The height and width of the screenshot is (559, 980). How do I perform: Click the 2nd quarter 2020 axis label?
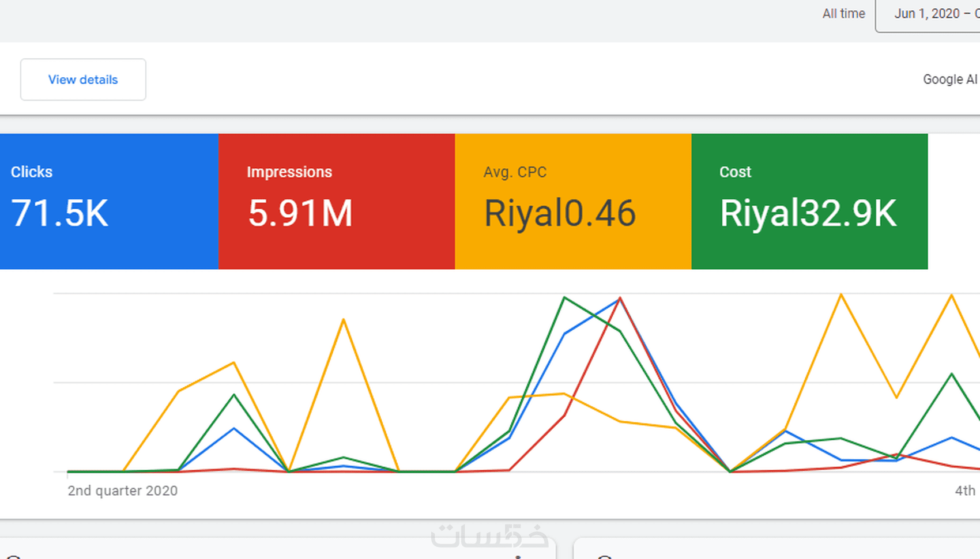(123, 490)
